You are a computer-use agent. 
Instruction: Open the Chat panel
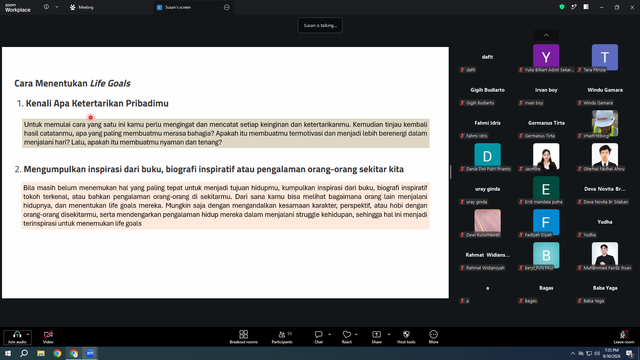pyautogui.click(x=318, y=337)
